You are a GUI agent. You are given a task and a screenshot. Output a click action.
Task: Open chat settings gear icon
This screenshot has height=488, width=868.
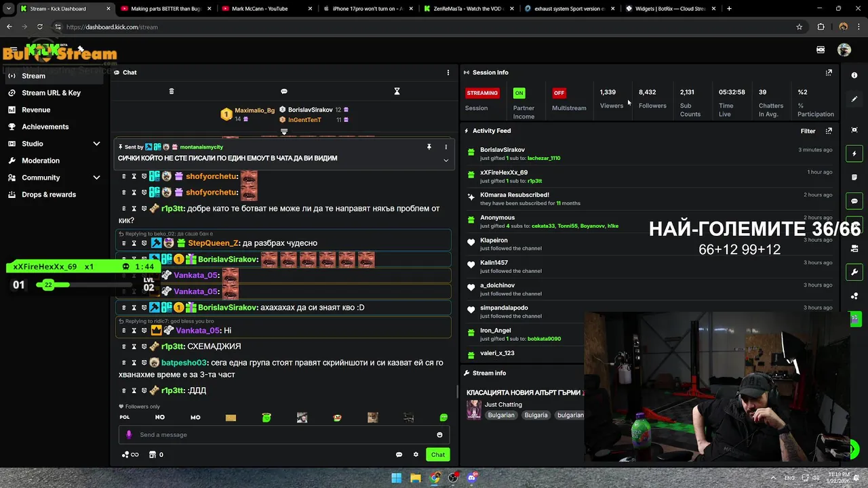click(x=416, y=455)
